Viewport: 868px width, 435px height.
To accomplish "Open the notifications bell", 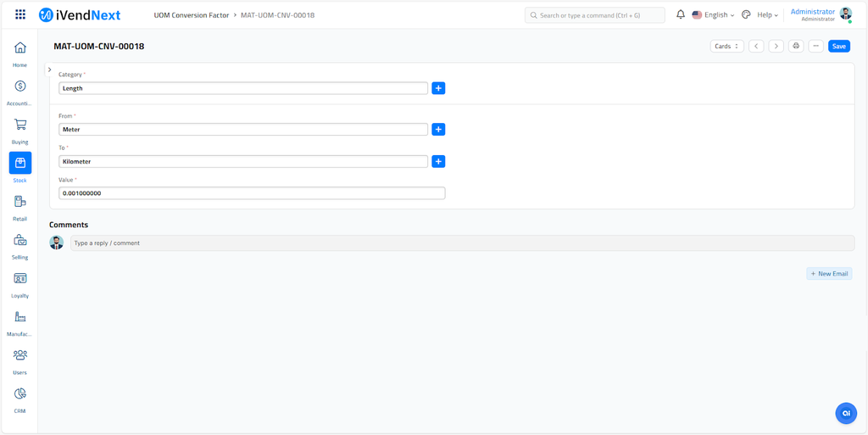I will (x=680, y=14).
